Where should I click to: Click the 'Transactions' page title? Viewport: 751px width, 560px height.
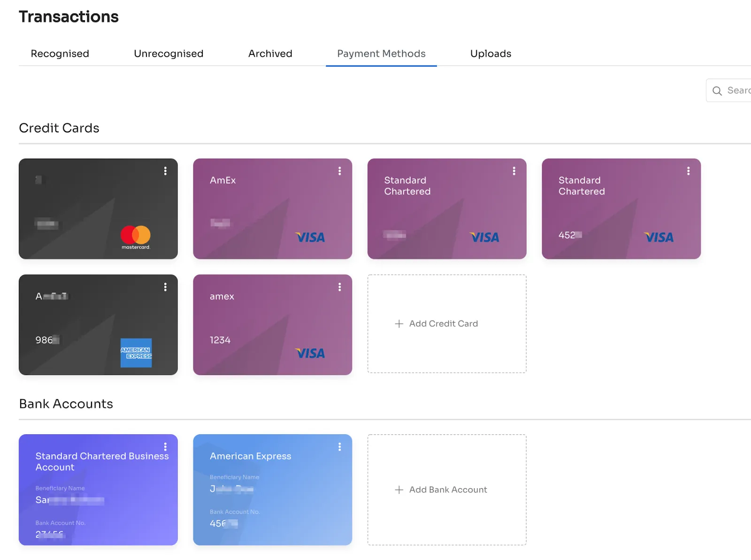[69, 17]
